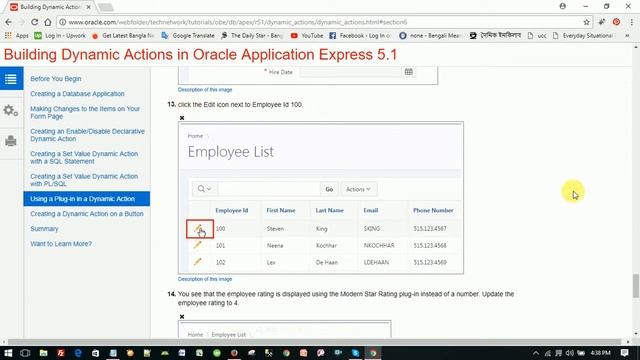
Task: Open Get Latest Bangla News bookmark
Action: tap(123, 36)
